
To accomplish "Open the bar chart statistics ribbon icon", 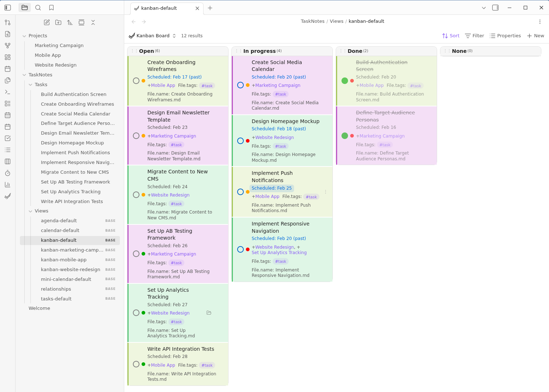I will (x=8, y=185).
